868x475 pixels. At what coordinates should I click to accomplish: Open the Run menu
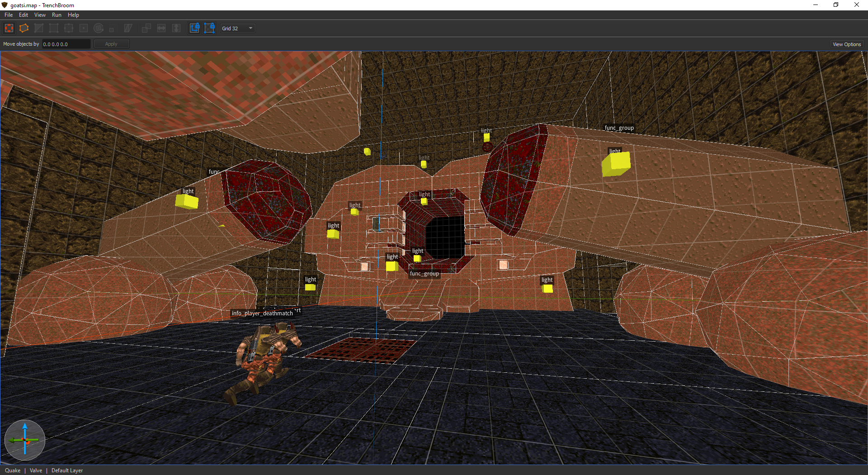(x=57, y=15)
